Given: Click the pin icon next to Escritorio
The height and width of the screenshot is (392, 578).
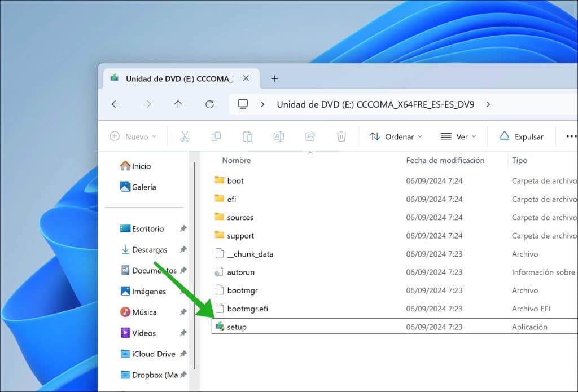Looking at the screenshot, I should tap(183, 228).
